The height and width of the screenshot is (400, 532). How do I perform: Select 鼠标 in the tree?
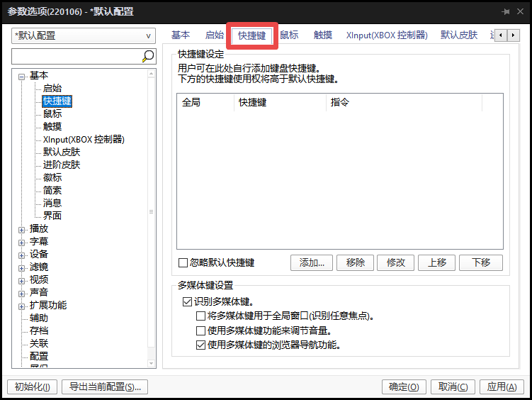(52, 113)
